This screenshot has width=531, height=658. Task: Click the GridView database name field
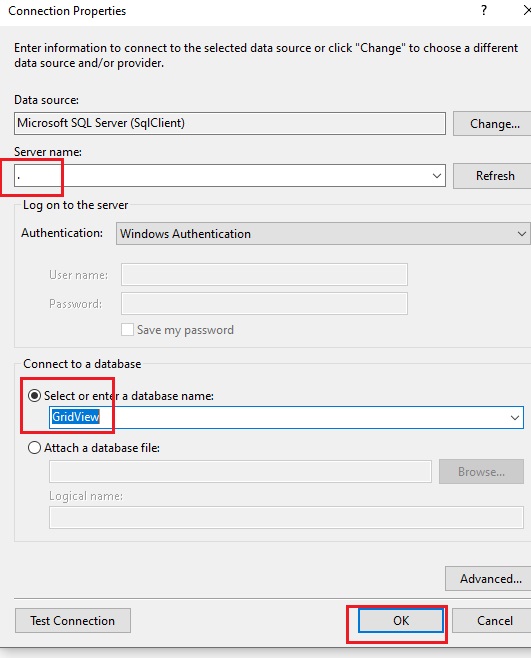click(x=286, y=418)
